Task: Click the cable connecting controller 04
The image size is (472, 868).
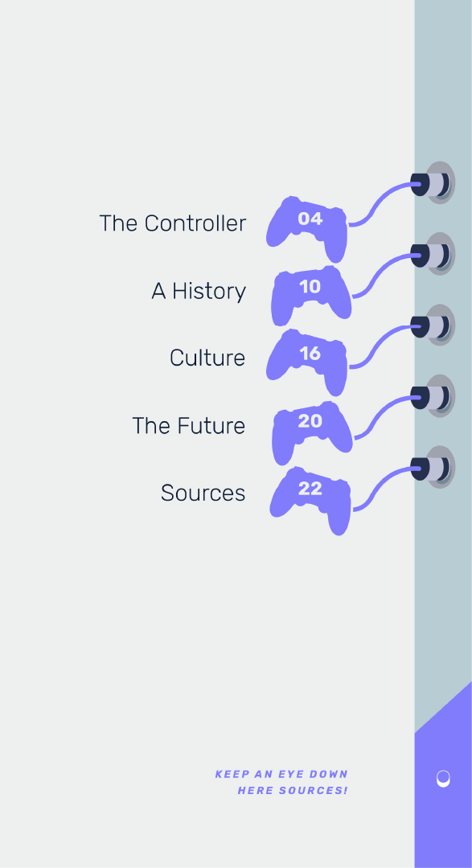Action: (x=380, y=203)
